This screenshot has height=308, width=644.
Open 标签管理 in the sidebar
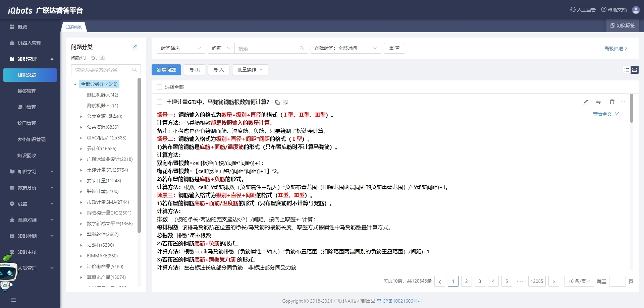click(x=27, y=91)
